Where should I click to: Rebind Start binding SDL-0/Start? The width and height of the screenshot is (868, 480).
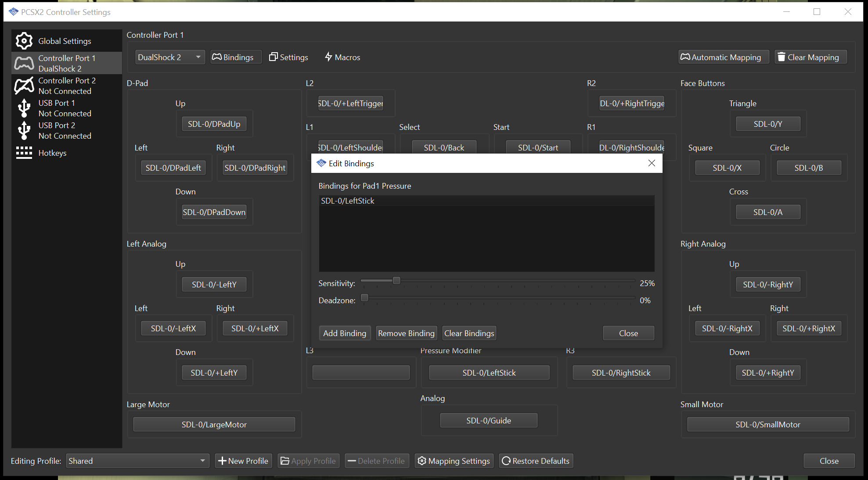pos(538,147)
